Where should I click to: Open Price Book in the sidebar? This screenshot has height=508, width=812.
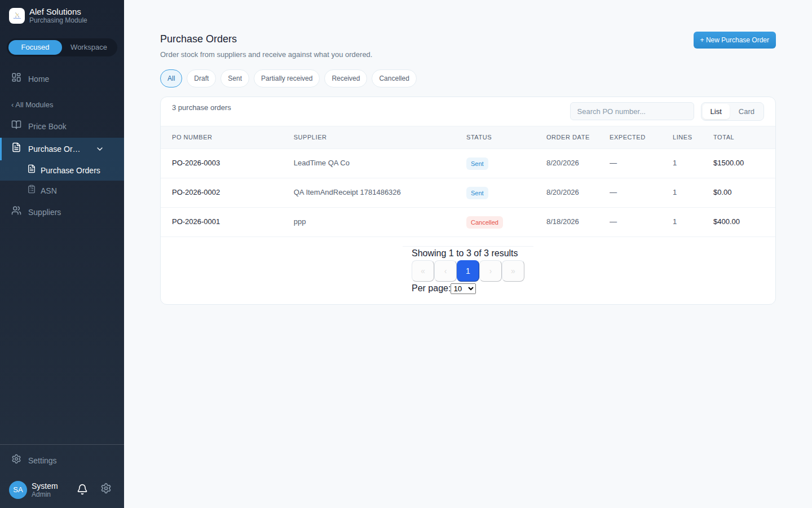62,126
